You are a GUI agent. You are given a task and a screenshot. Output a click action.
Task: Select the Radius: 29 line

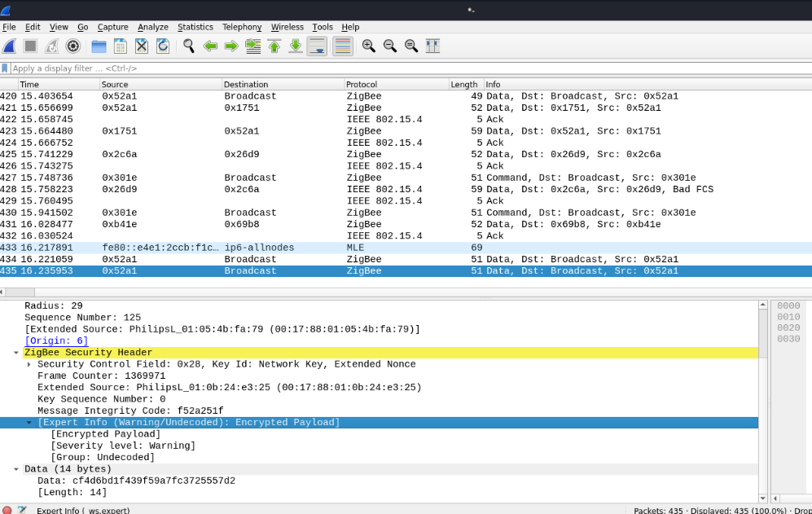click(x=53, y=305)
